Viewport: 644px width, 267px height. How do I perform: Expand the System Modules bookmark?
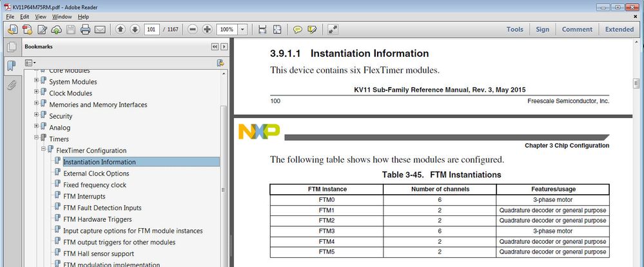(37, 80)
